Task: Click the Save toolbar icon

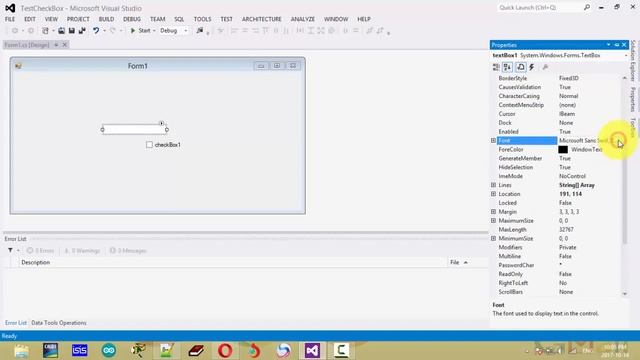Action: [x=72, y=31]
